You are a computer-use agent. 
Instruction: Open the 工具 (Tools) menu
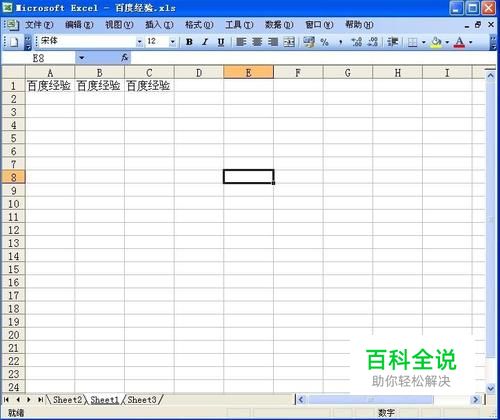[x=239, y=25]
